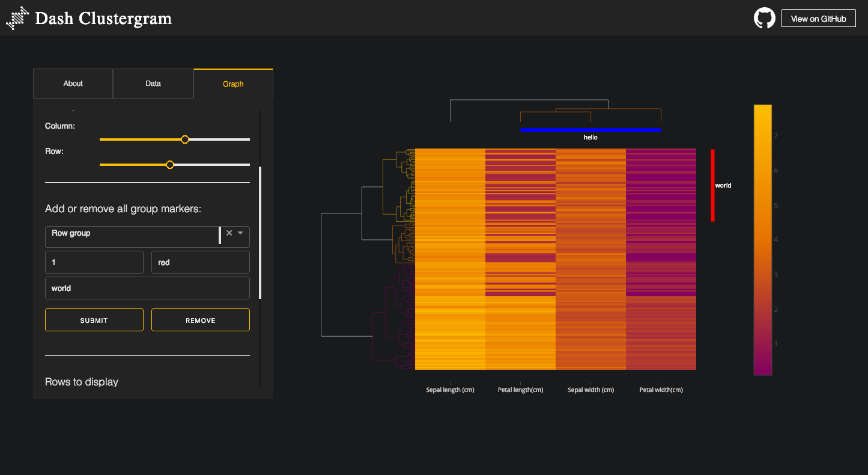Click the Dash Clustergram logo icon
The height and width of the screenshot is (475, 868).
click(17, 18)
